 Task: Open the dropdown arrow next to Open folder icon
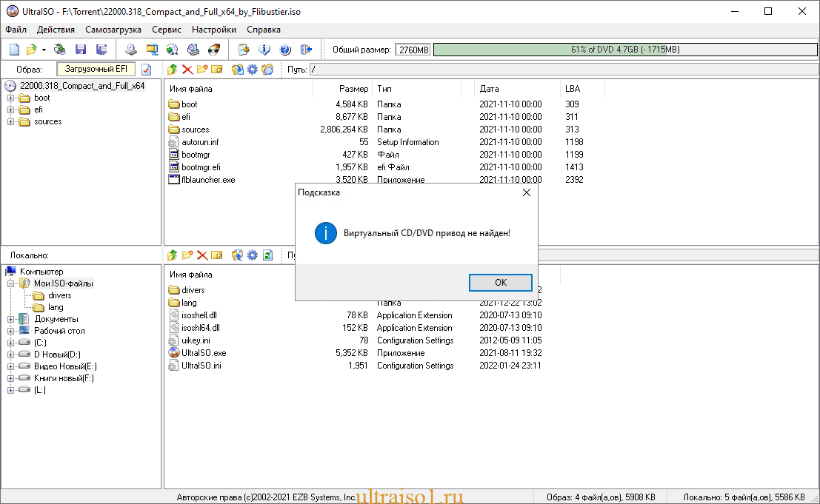[x=44, y=50]
